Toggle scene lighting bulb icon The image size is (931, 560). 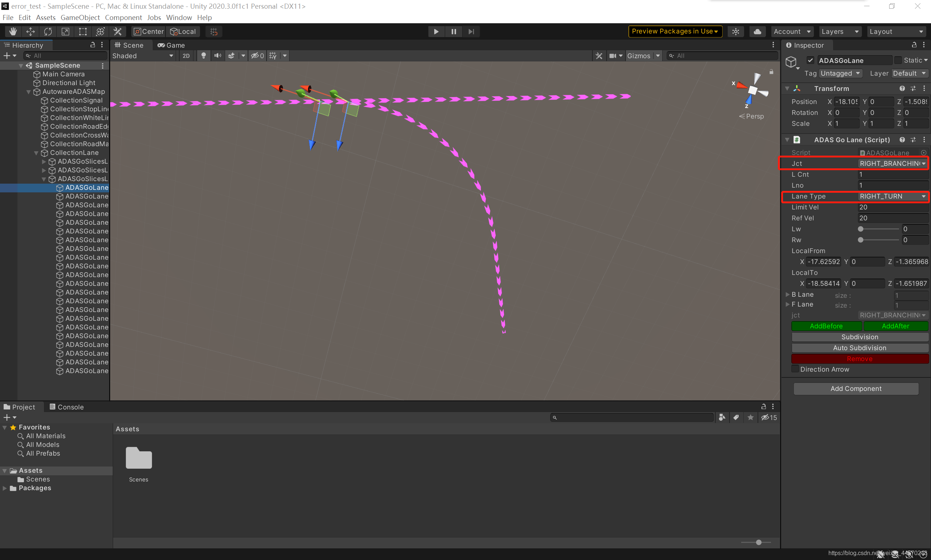(203, 56)
